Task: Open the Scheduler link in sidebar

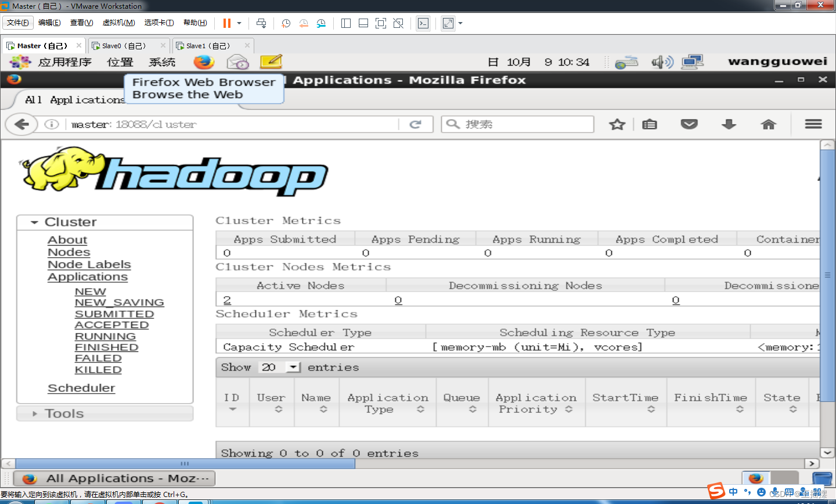Action: pyautogui.click(x=81, y=388)
